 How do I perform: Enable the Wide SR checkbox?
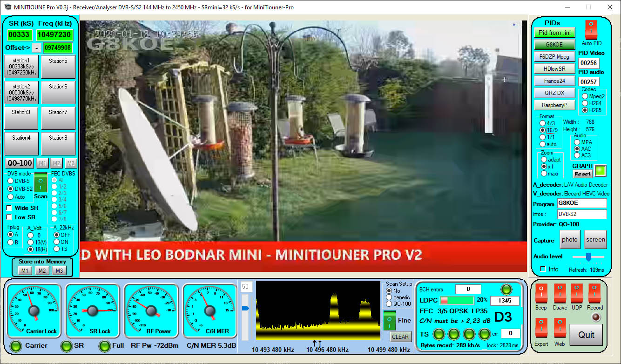[x=8, y=208]
